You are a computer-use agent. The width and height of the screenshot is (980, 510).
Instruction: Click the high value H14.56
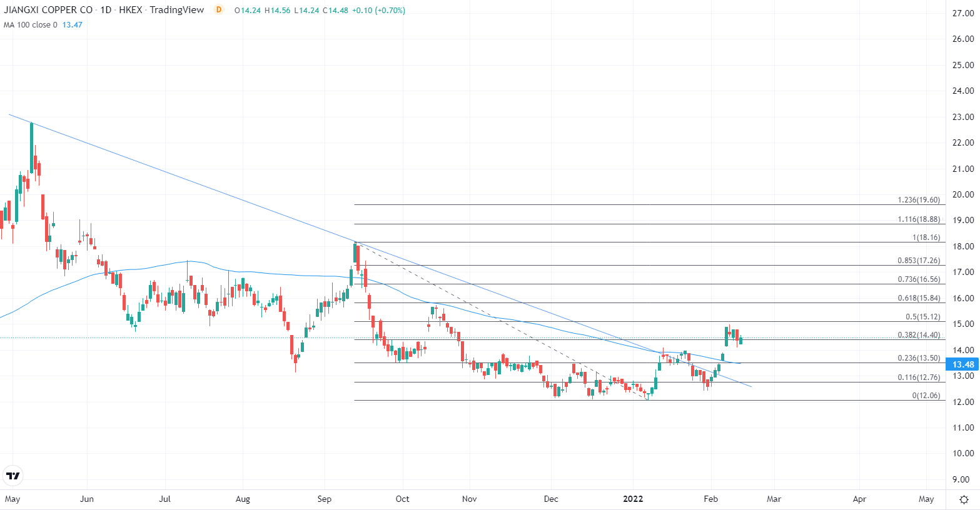pyautogui.click(x=278, y=11)
